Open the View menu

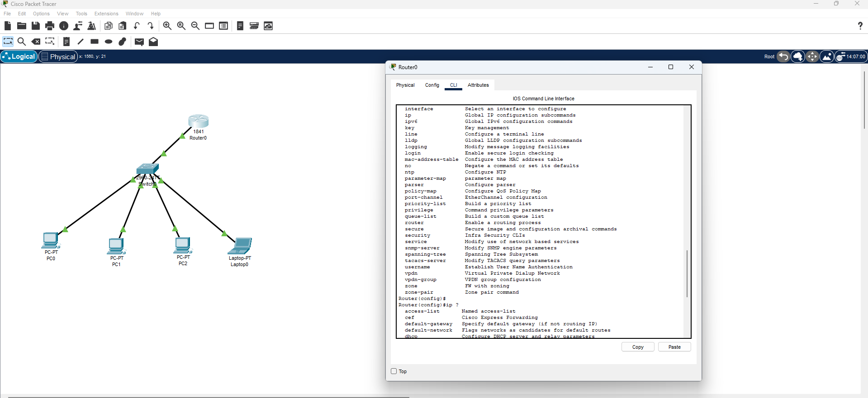point(63,14)
